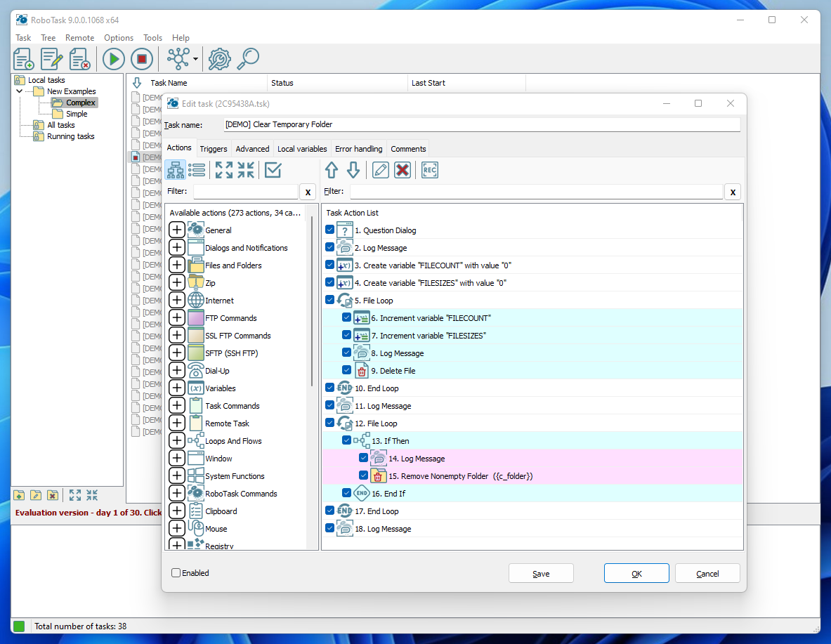
Task: Collapse all available action categories
Action: click(246, 170)
